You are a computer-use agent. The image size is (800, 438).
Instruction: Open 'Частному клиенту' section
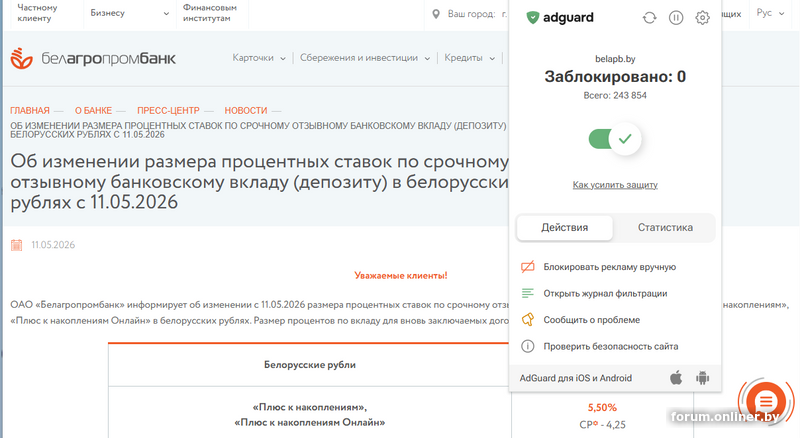point(37,13)
